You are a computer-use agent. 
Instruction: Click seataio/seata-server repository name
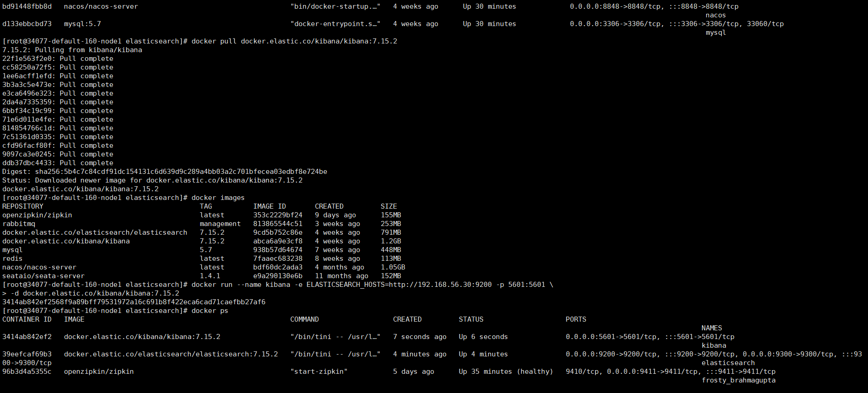point(43,276)
